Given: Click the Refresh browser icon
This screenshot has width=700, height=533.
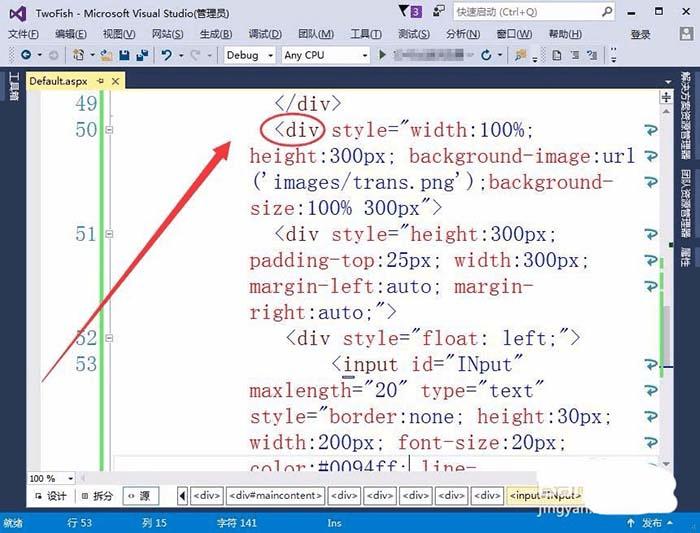Looking at the screenshot, I should [x=486, y=55].
